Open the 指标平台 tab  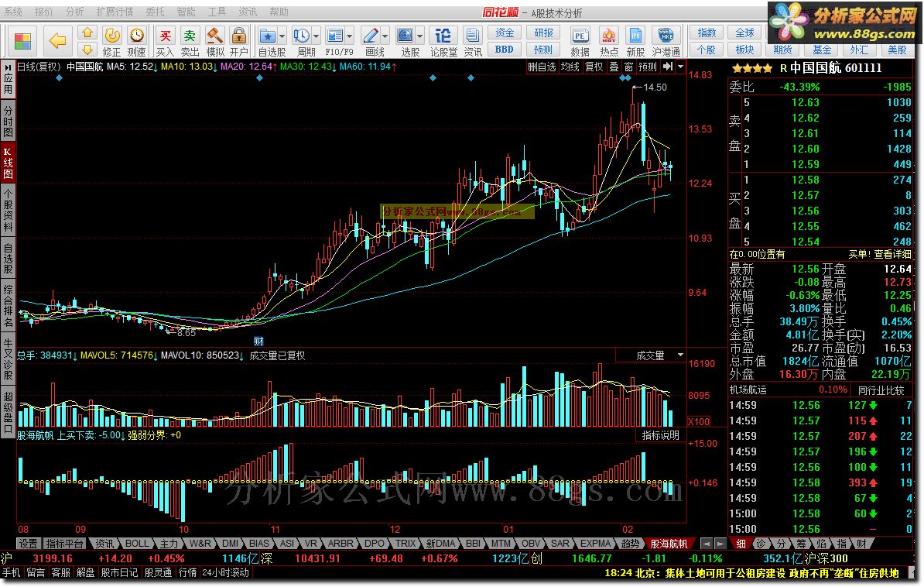coord(64,544)
